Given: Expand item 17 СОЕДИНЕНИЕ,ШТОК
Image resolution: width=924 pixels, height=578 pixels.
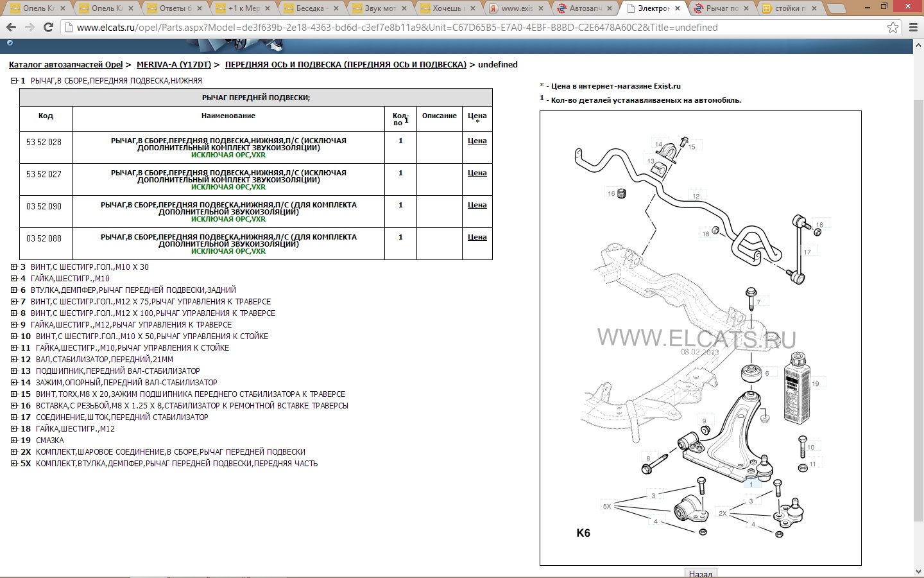Looking at the screenshot, I should coord(14,417).
